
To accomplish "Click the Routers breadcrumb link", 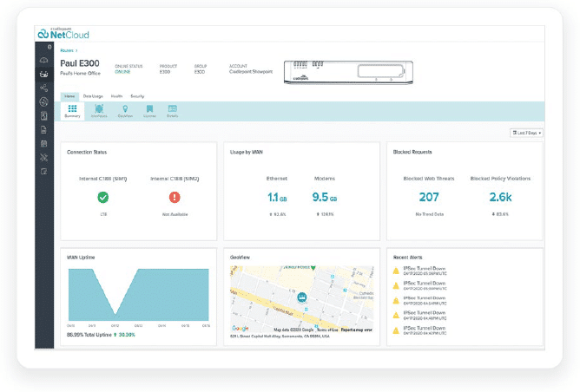I will [69, 51].
